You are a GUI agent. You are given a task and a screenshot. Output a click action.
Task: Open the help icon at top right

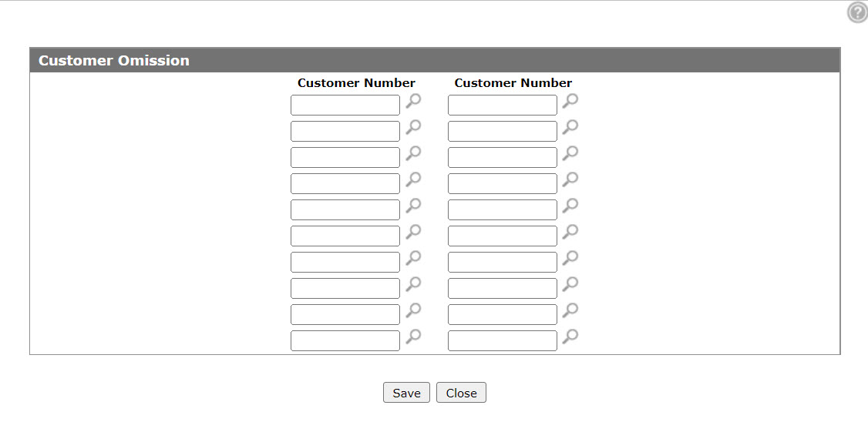point(857,12)
